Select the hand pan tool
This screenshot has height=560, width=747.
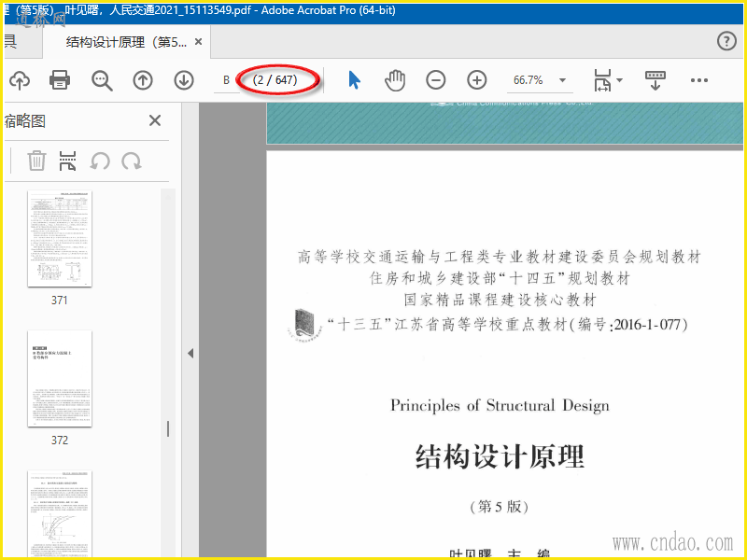(x=395, y=80)
